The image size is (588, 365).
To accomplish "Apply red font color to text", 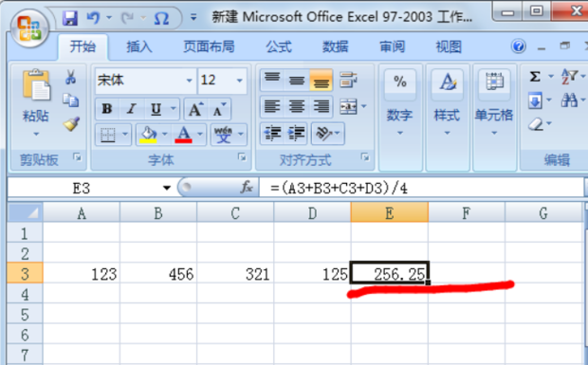I will click(x=183, y=135).
